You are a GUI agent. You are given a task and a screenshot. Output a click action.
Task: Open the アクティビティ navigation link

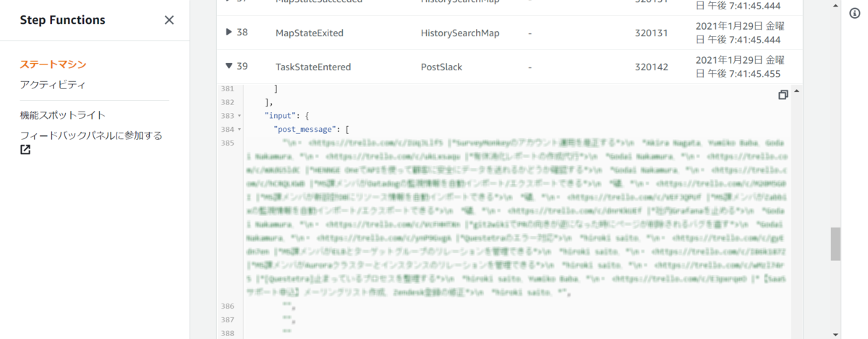53,85
